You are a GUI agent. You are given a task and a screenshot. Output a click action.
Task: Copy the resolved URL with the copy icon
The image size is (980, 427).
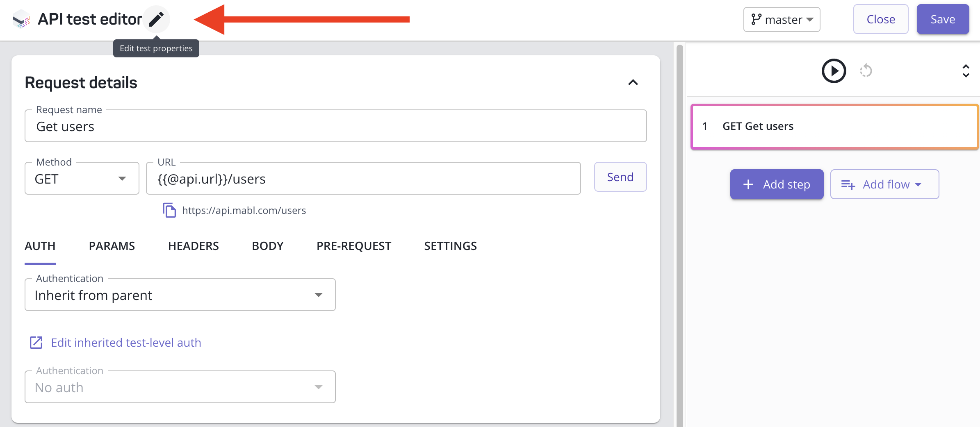pyautogui.click(x=169, y=210)
